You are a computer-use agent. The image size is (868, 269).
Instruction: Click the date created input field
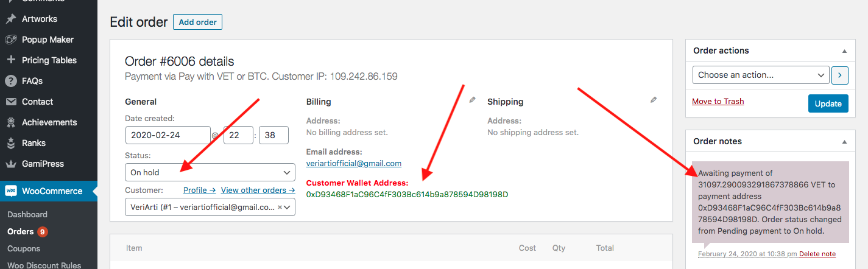coord(168,134)
